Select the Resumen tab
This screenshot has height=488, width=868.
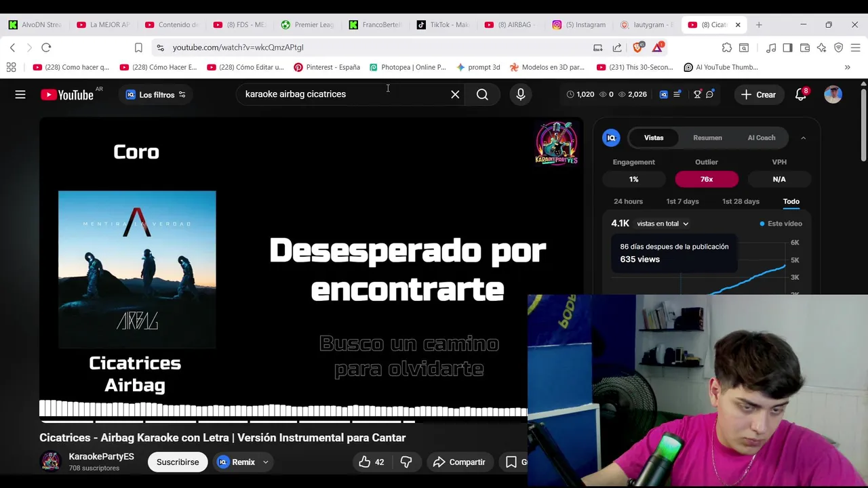point(707,138)
